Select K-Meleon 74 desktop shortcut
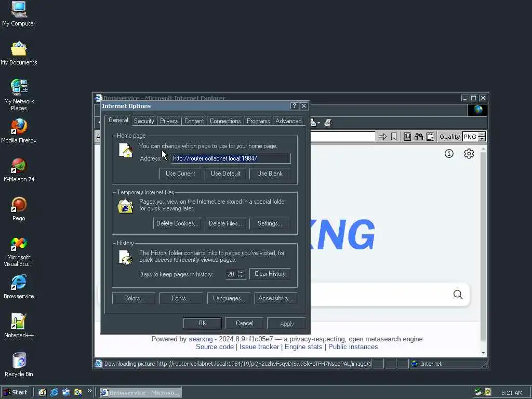Screen dimensions: 532x399 click(x=19, y=170)
